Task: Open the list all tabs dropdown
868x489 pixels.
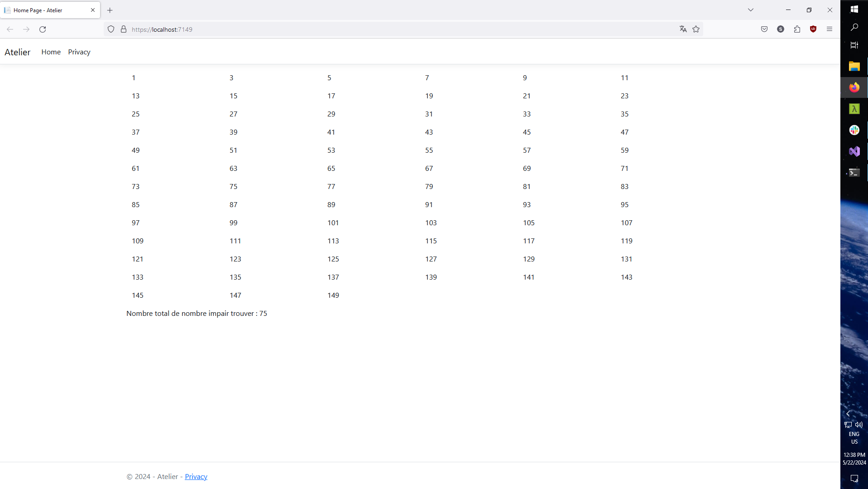Action: coord(750,10)
